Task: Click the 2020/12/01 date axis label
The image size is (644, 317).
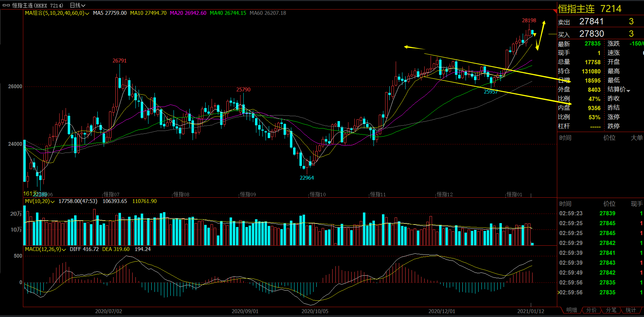Action: click(x=442, y=311)
